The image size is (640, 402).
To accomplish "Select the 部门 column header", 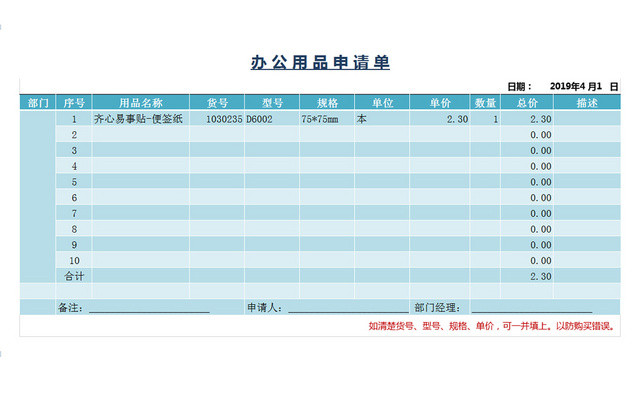I will (38, 102).
